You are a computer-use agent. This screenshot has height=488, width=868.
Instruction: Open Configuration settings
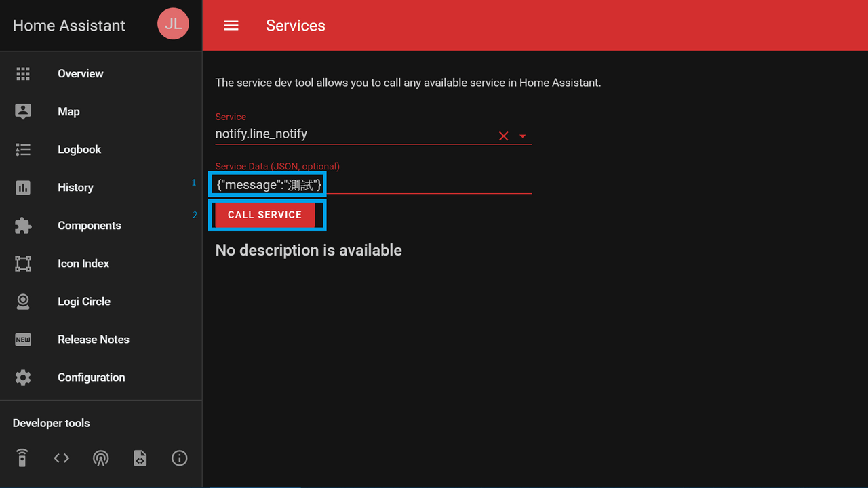click(x=101, y=378)
